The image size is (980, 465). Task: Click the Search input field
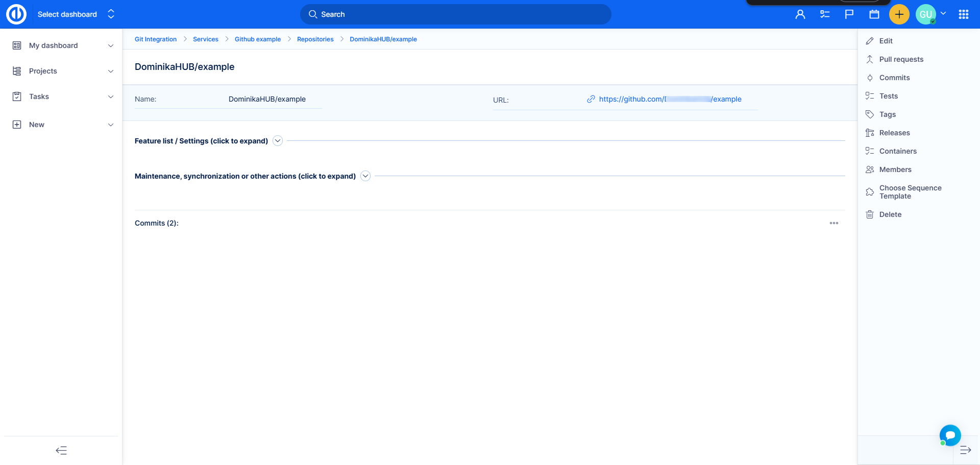tap(455, 14)
